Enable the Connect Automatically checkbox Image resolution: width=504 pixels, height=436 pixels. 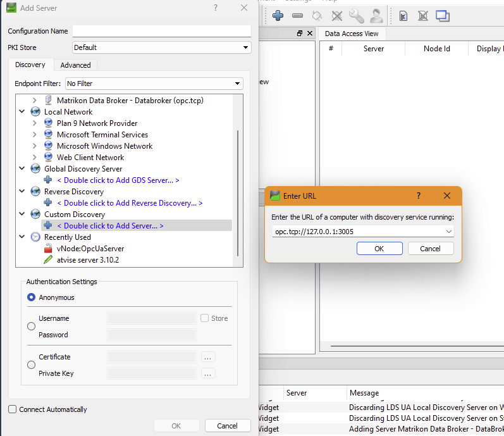pos(12,409)
